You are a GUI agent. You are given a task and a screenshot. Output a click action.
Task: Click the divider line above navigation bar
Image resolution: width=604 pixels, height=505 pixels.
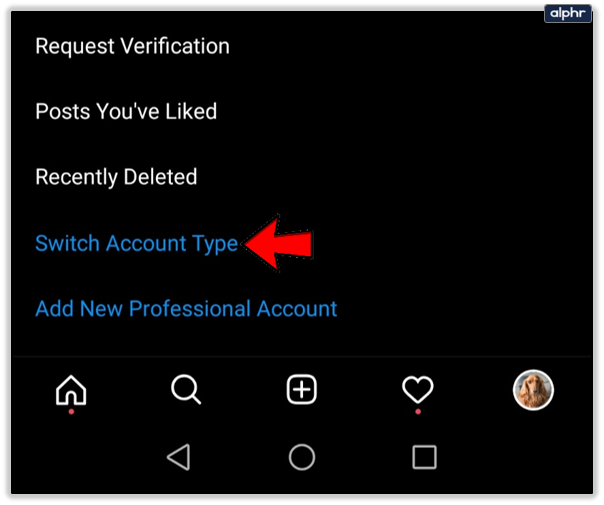click(x=302, y=357)
